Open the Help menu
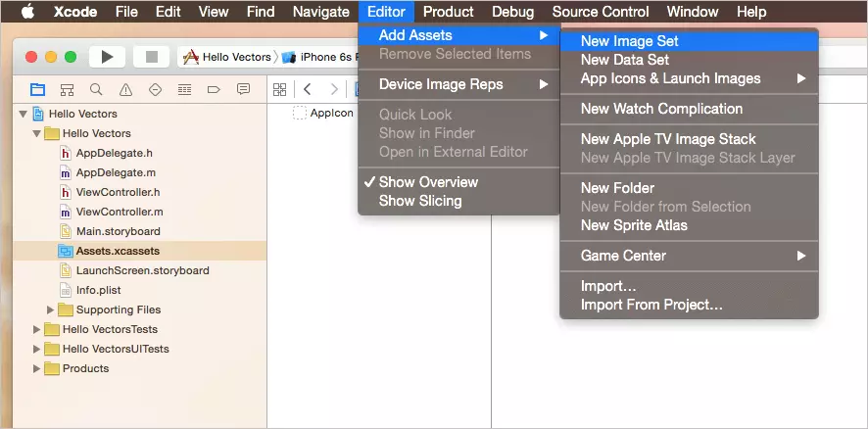This screenshot has height=429, width=868. pos(751,12)
